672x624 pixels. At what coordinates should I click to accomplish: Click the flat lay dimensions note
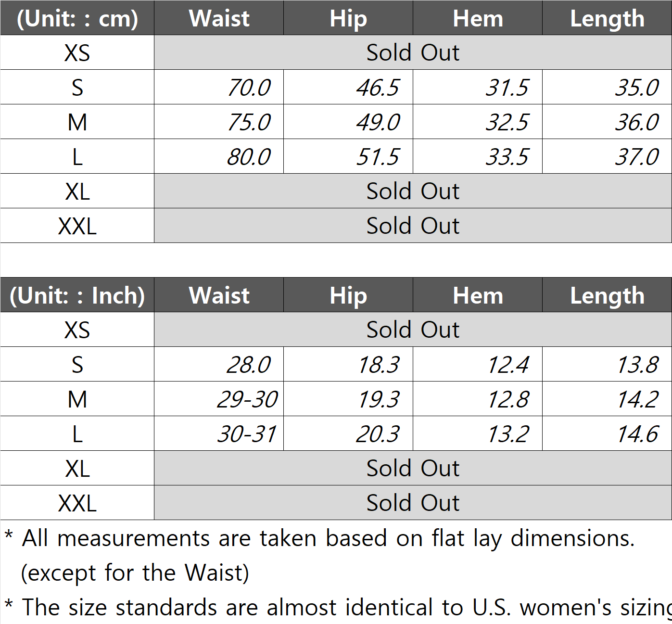[x=328, y=538]
